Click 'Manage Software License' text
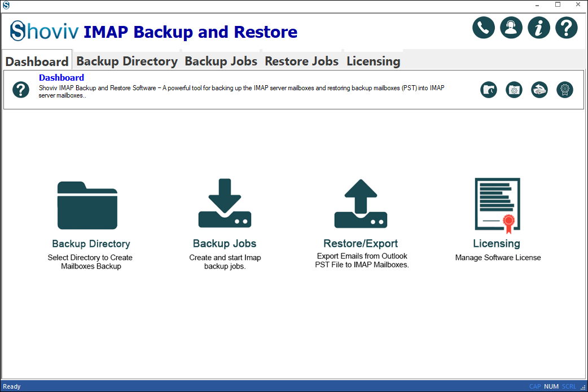Viewport: 588px width, 392px height. (x=498, y=258)
